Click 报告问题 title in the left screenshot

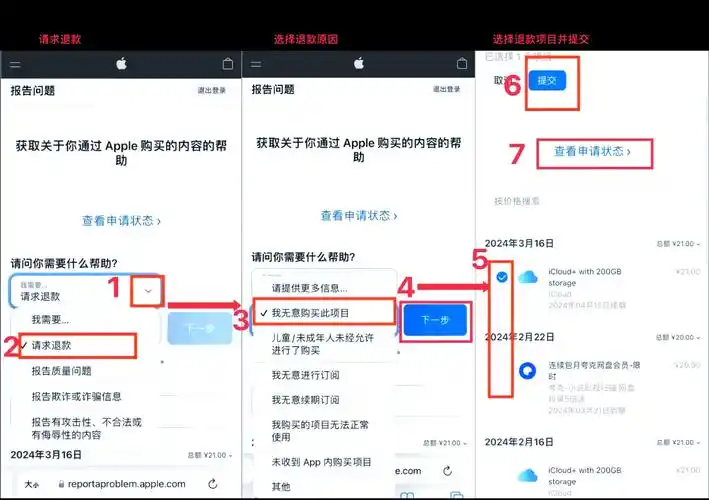click(x=33, y=90)
